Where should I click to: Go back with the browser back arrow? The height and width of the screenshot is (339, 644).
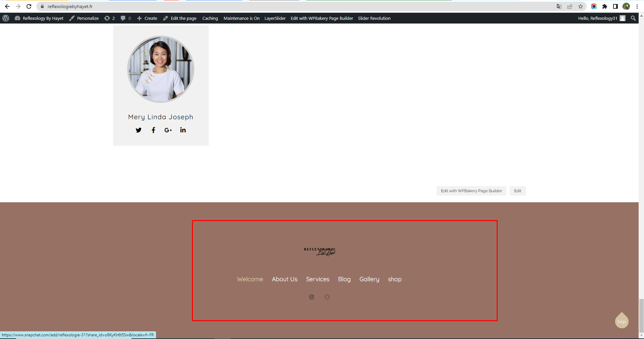click(x=7, y=6)
